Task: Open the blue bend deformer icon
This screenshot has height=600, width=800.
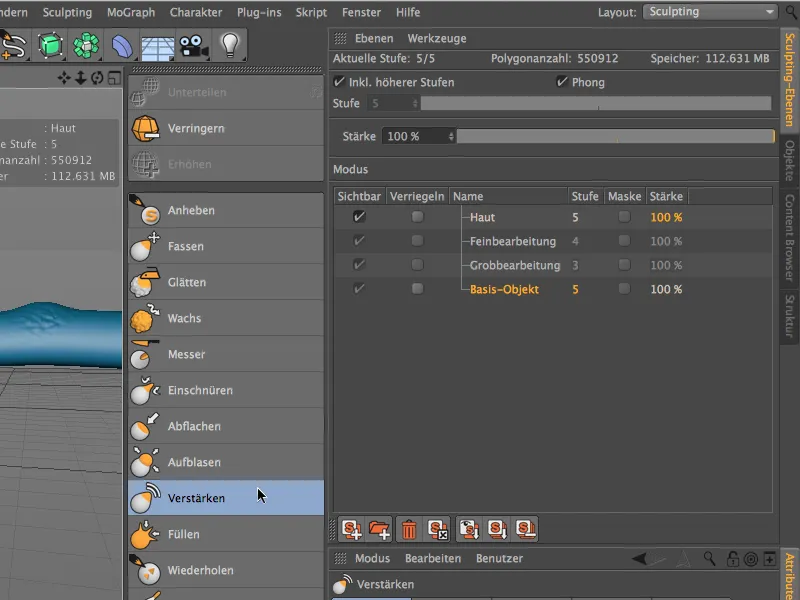Action: [x=122, y=46]
